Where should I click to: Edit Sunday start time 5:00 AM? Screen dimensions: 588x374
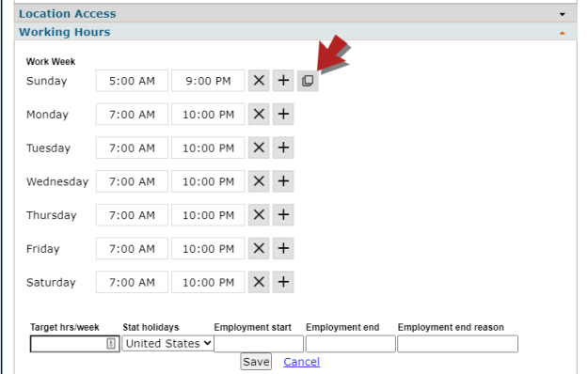pyautogui.click(x=132, y=81)
